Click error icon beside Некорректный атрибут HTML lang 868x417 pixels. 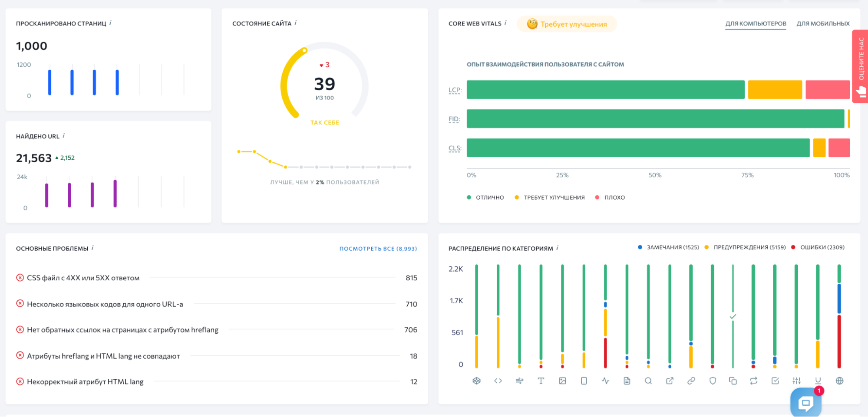[x=20, y=381]
